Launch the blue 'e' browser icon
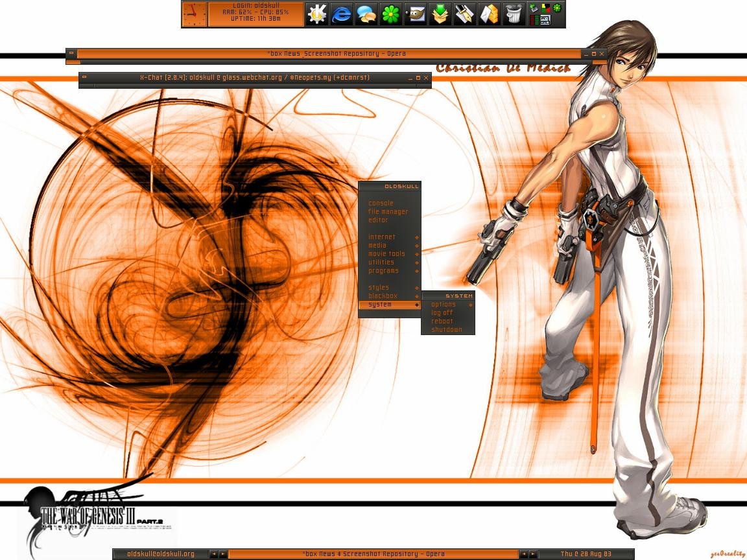The height and width of the screenshot is (560, 747). coord(342,14)
